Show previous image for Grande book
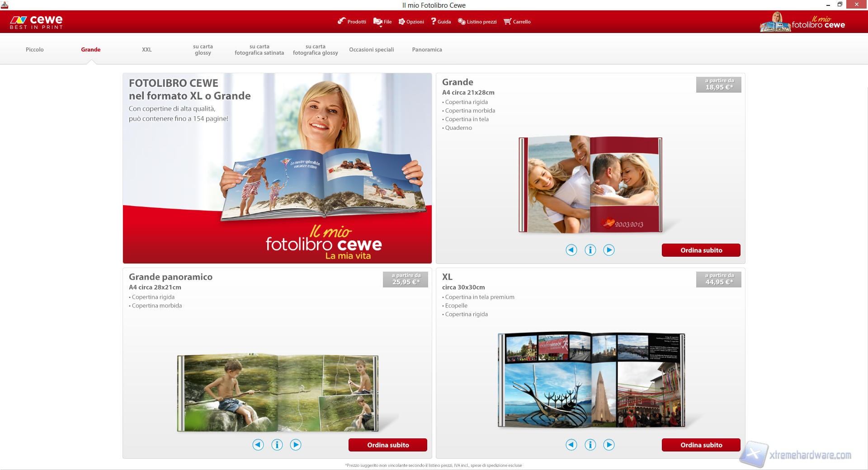This screenshot has height=470, width=868. click(x=571, y=250)
